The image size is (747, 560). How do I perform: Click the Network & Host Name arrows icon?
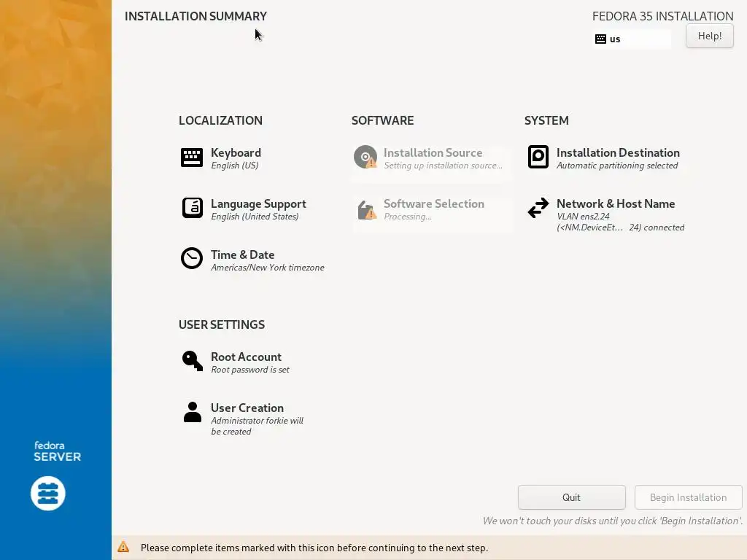(538, 208)
